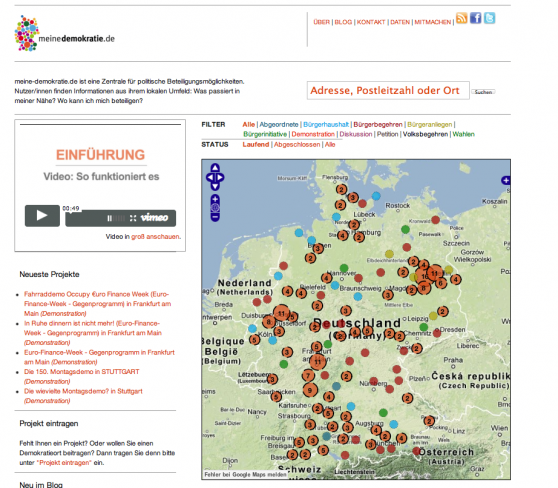Open the Twitter profile icon

point(489,18)
